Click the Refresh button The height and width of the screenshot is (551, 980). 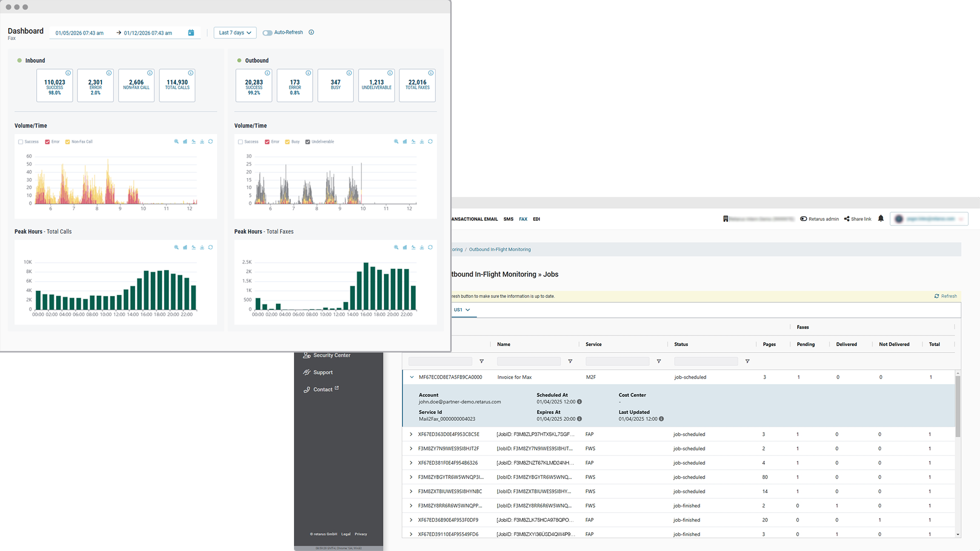[945, 296]
